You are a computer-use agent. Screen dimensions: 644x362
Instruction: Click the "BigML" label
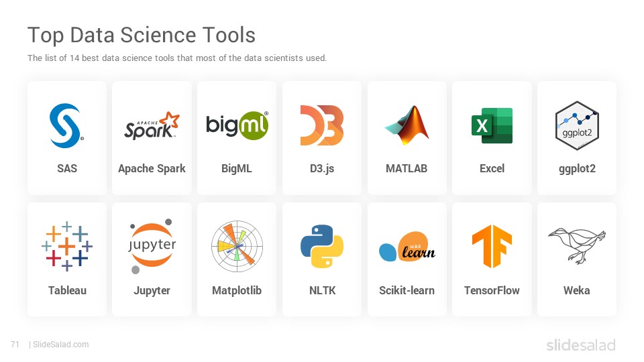point(237,169)
